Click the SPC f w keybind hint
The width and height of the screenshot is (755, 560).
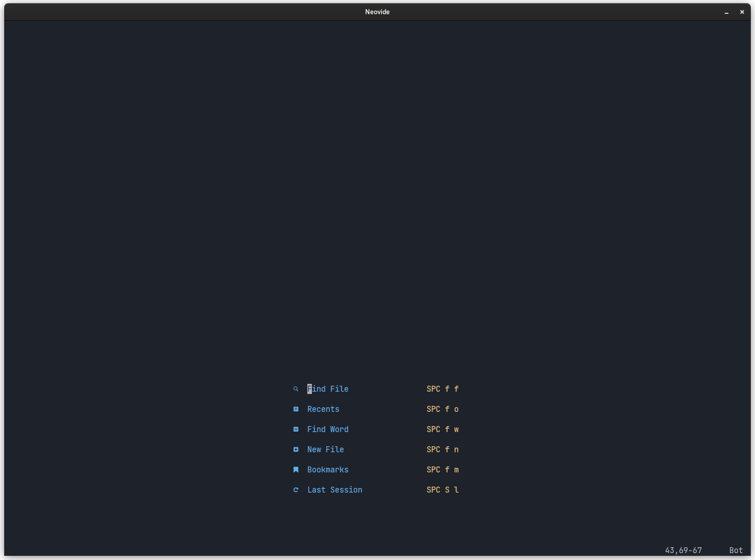pyautogui.click(x=442, y=429)
